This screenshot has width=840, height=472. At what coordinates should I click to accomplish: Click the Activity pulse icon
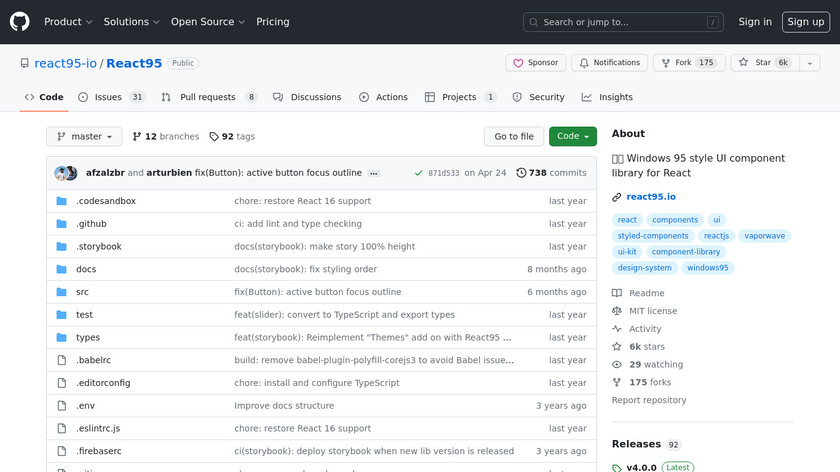pyautogui.click(x=617, y=329)
